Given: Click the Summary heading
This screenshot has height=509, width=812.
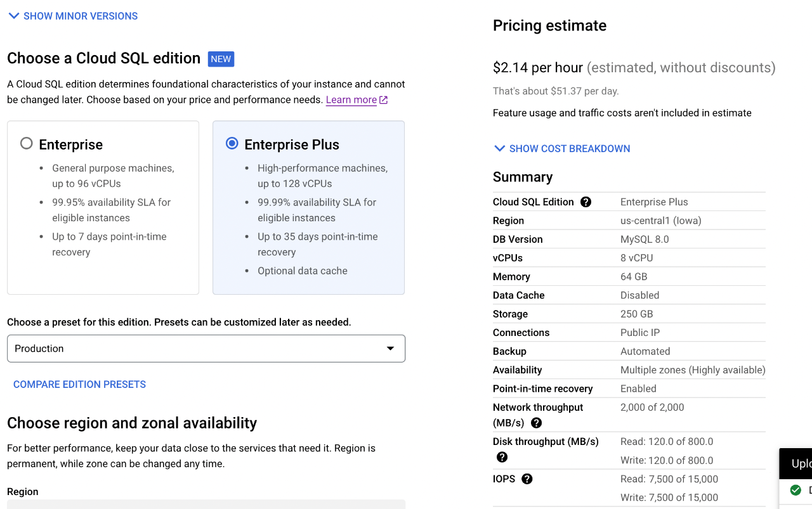Looking at the screenshot, I should coord(523,177).
